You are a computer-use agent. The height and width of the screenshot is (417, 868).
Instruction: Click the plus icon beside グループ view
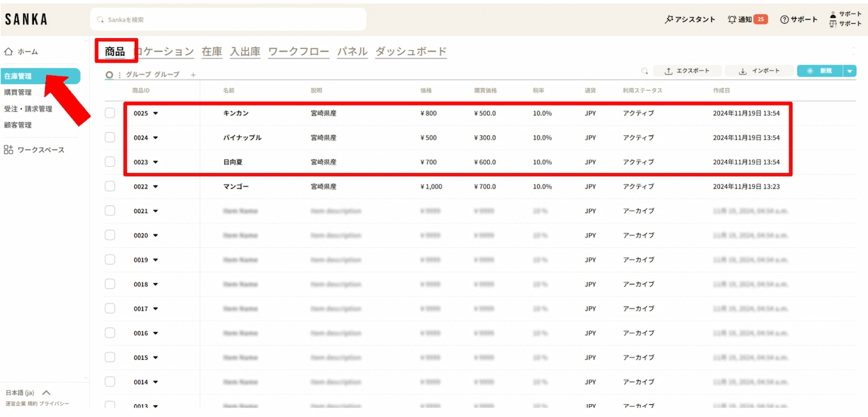tap(193, 75)
